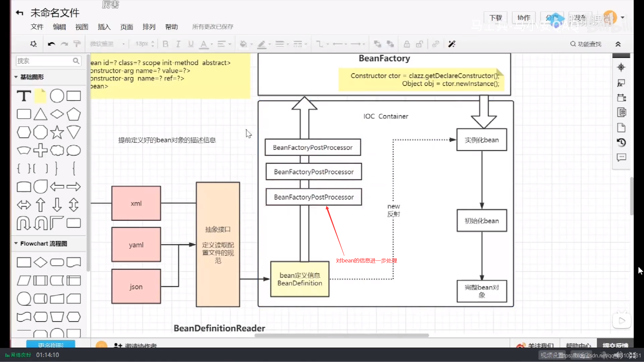The height and width of the screenshot is (362, 644).
Task: Select the yellow note shape
Action: [40, 96]
